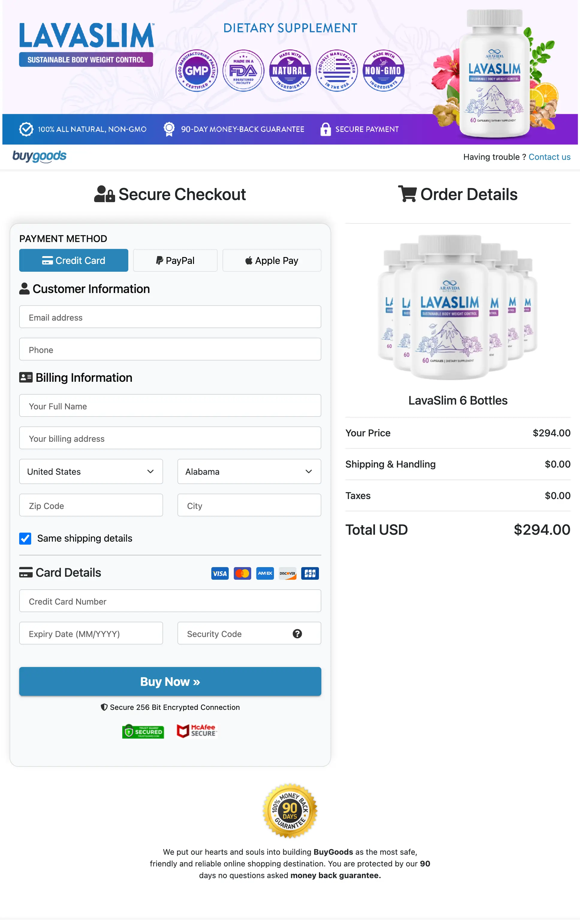Select the PayPal payment method
This screenshot has height=924, width=580.
click(x=175, y=260)
